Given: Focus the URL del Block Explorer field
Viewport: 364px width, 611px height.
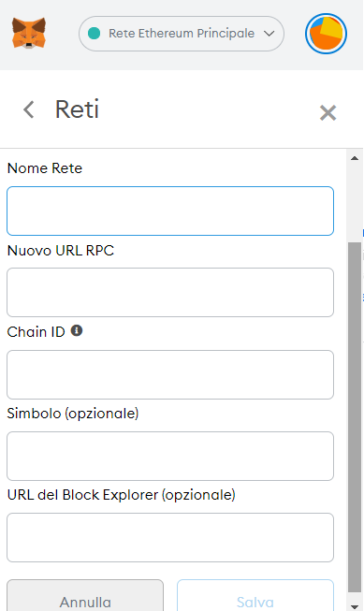Looking at the screenshot, I should pos(170,537).
